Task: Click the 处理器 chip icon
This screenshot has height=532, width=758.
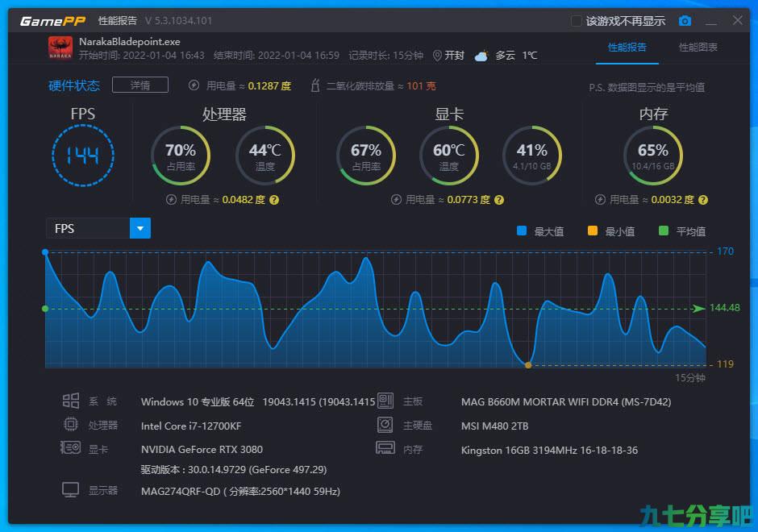Action: click(71, 424)
